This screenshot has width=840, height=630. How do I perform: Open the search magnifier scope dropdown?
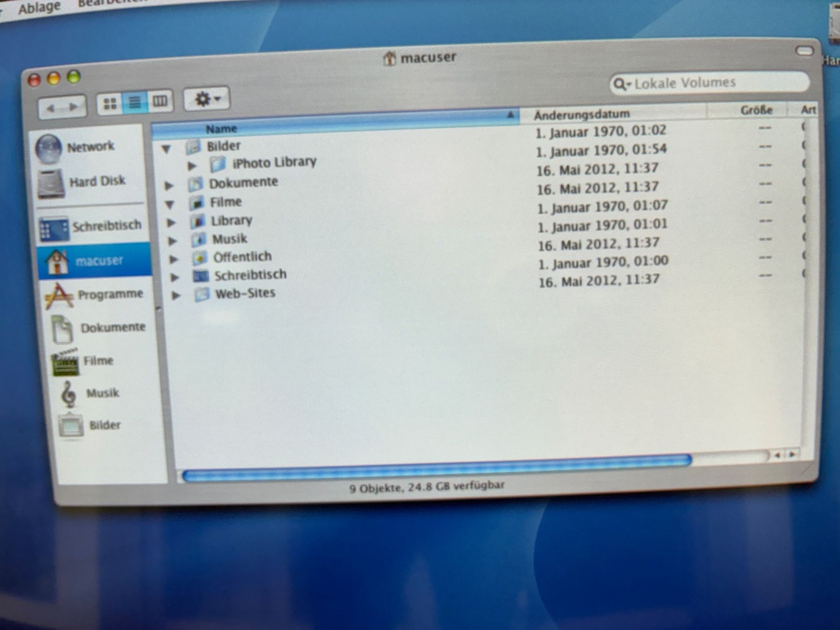622,84
